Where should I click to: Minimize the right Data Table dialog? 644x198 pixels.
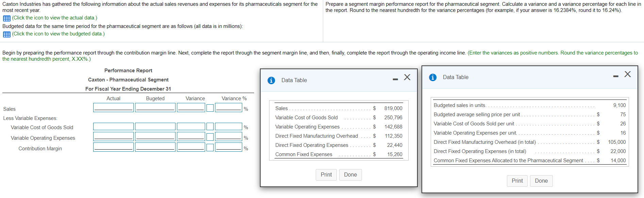(616, 76)
